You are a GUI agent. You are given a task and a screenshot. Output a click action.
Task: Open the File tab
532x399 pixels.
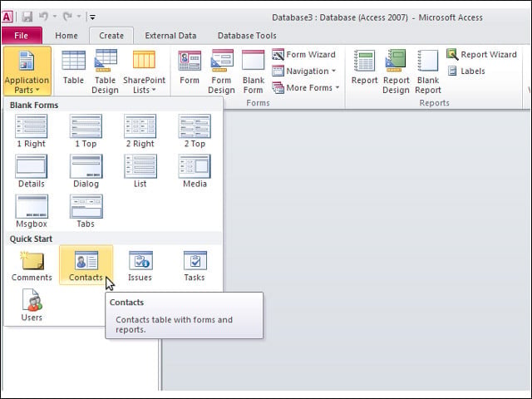(x=22, y=36)
